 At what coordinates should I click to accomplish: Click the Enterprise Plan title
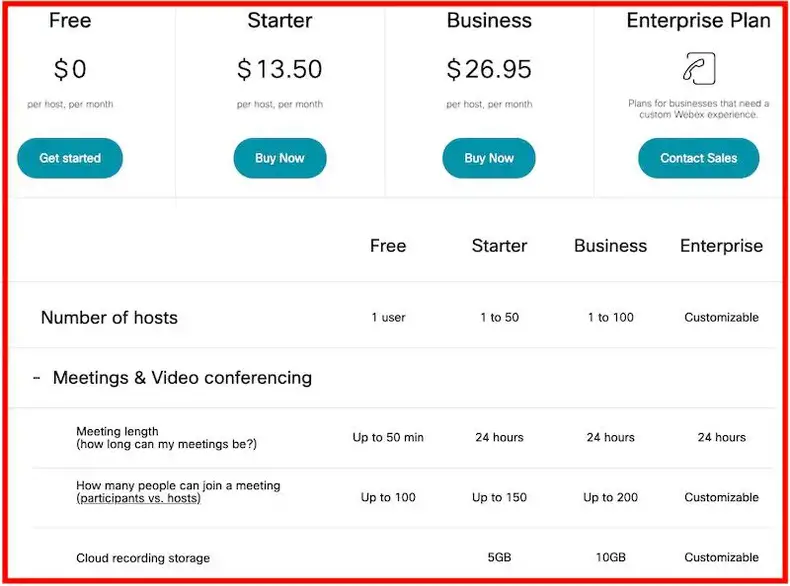[x=698, y=21]
